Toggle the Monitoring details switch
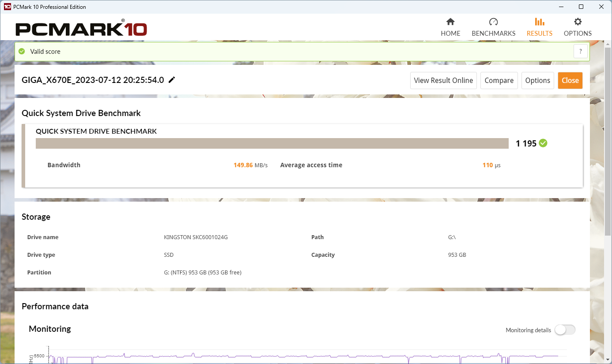 (x=565, y=330)
